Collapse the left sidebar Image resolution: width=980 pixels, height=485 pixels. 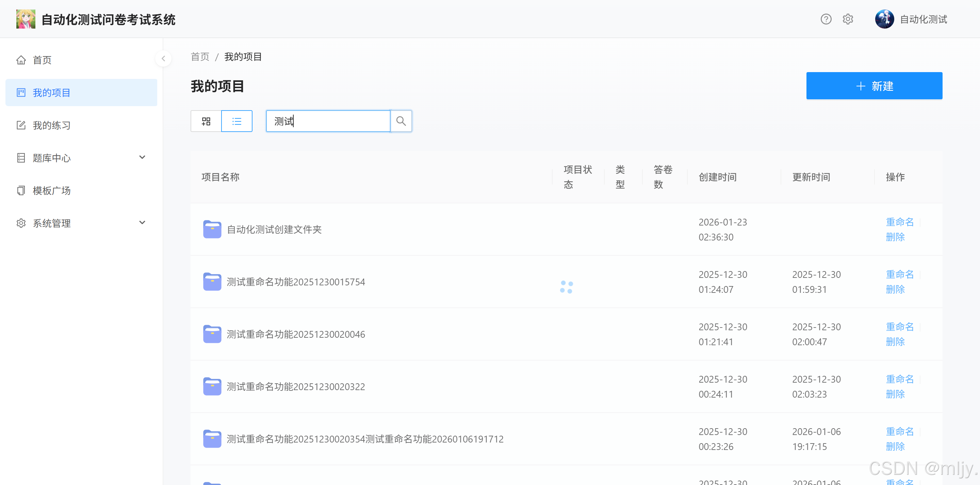click(x=163, y=58)
